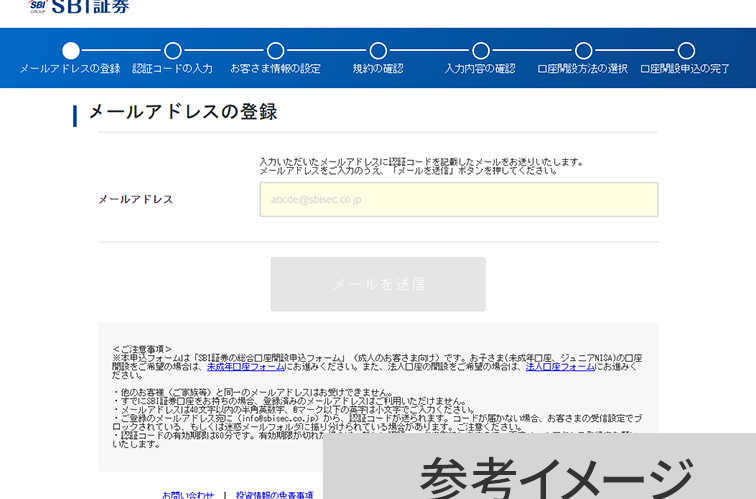Select the お客さま情報の設定 step label
This screenshot has height=499, width=756.
point(276,69)
